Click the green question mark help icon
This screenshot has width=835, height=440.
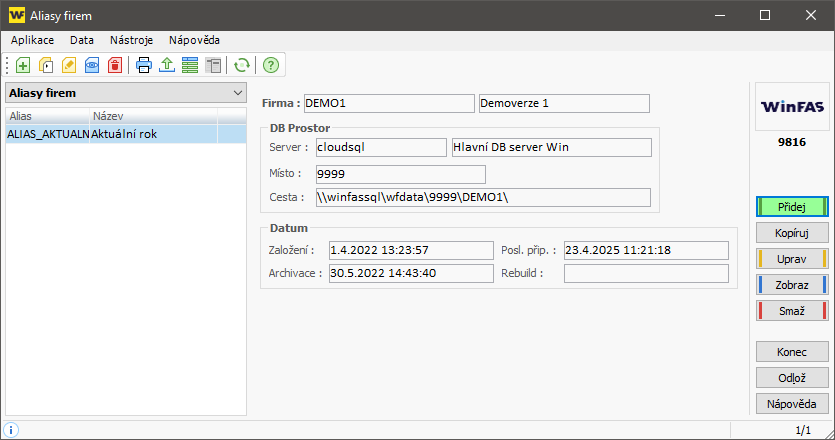270,65
